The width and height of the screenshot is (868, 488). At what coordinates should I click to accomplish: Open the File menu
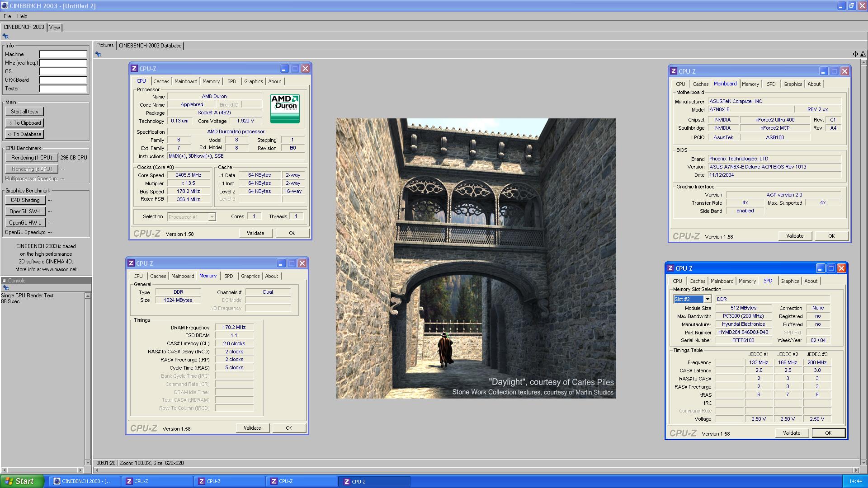[x=7, y=16]
